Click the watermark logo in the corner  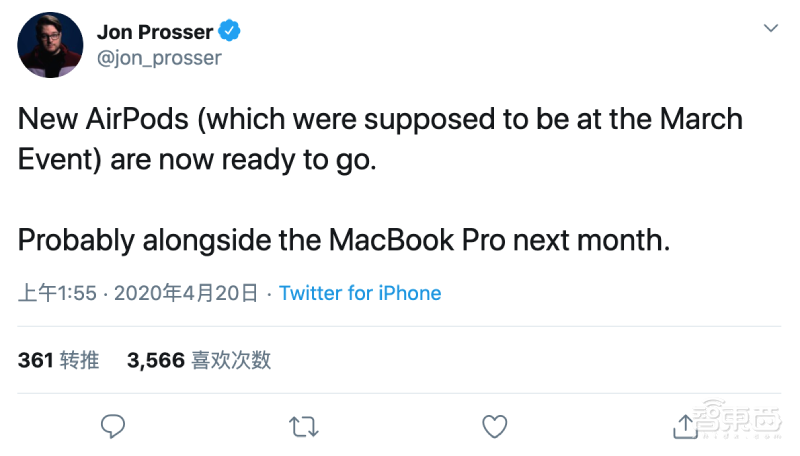click(x=738, y=422)
